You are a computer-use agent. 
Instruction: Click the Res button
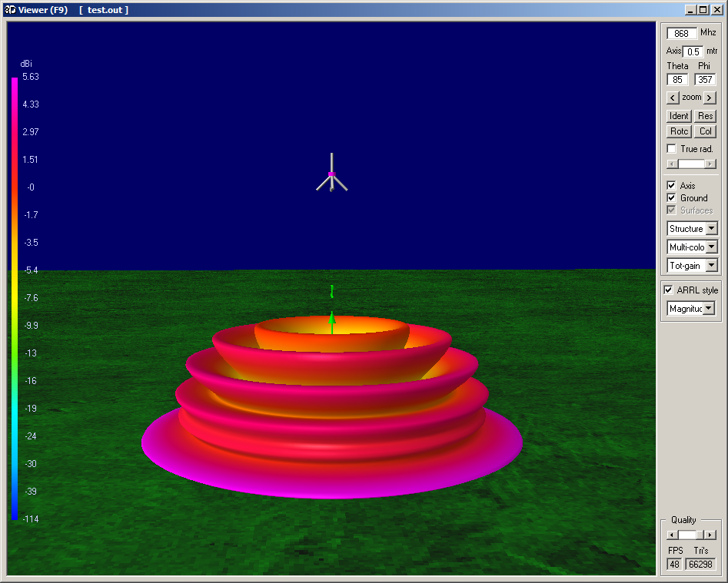(x=705, y=116)
